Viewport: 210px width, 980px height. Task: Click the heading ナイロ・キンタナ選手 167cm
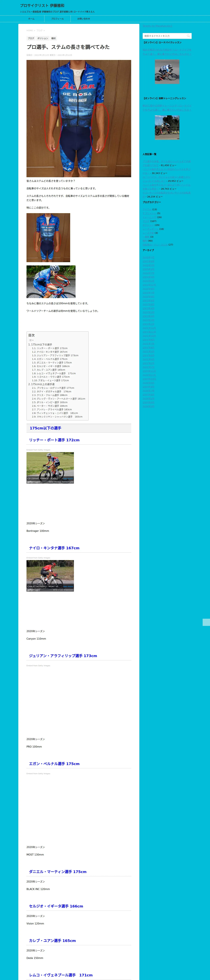tap(54, 548)
